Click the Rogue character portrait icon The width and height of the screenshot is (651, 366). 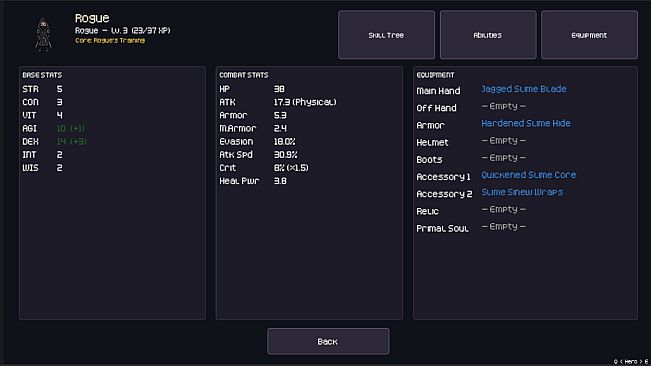(x=43, y=35)
